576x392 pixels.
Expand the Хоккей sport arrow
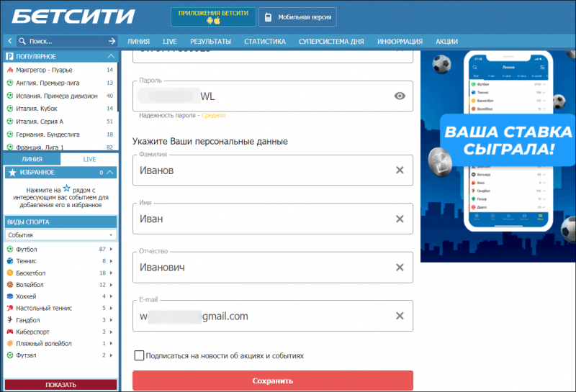click(x=111, y=296)
